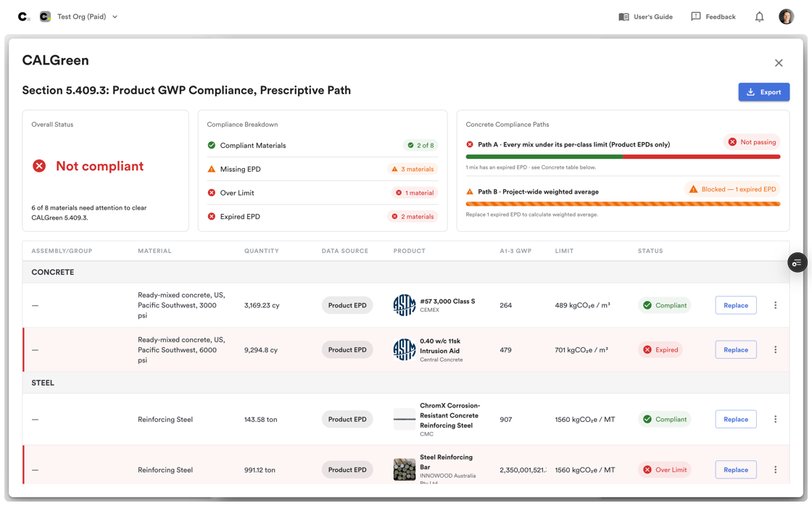Screen dimensions: 812x506
Task: Sort by the A1-3 GWP column header
Action: point(515,251)
